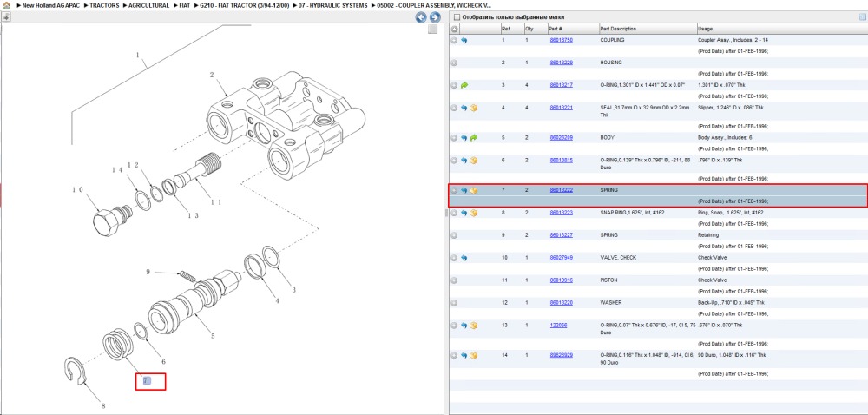Screen dimensions: 868x415
Task: Open part number 86013220 link
Action: pyautogui.click(x=561, y=303)
